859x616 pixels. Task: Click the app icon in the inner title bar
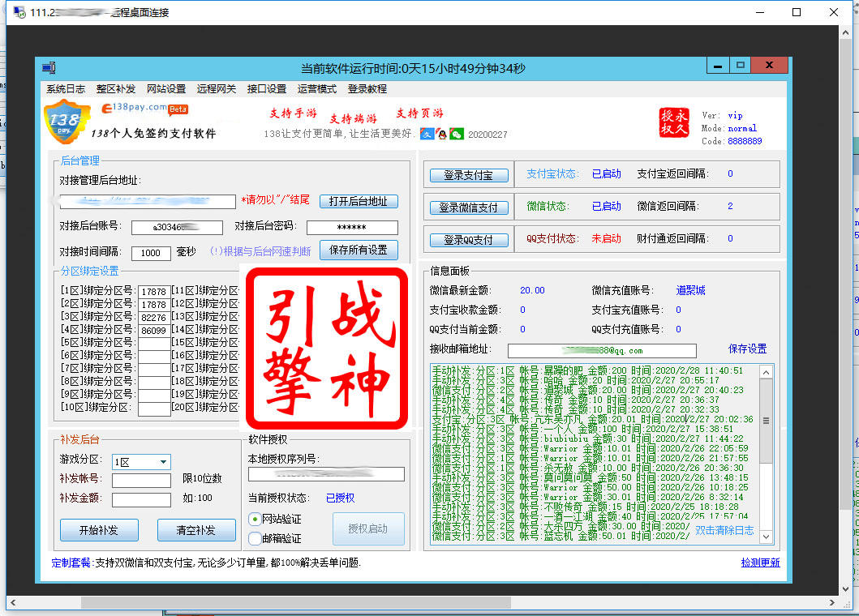pyautogui.click(x=49, y=68)
